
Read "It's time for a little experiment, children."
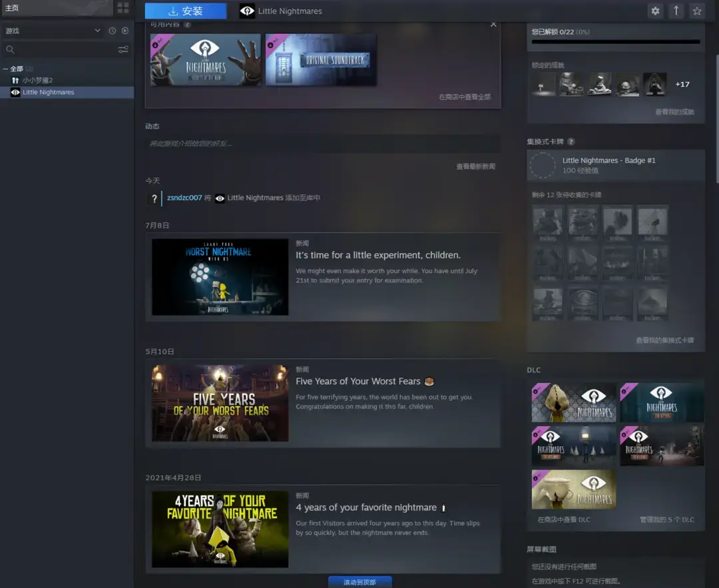[x=378, y=255]
